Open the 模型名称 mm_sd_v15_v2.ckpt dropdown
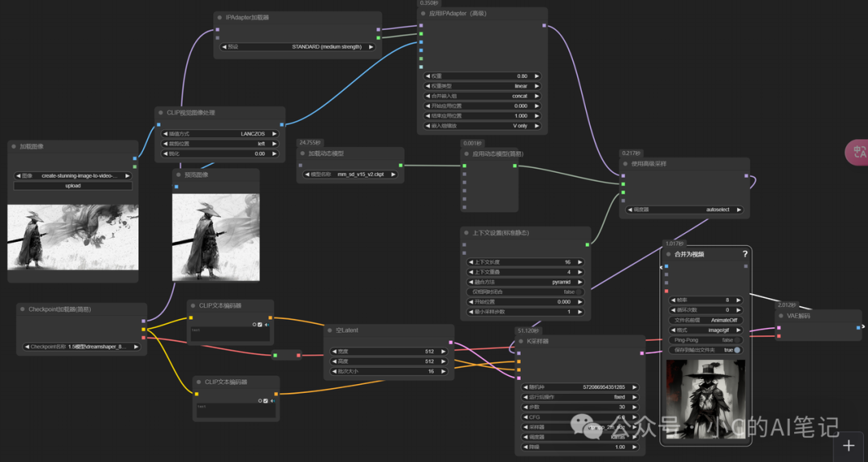This screenshot has width=868, height=462. (x=350, y=174)
